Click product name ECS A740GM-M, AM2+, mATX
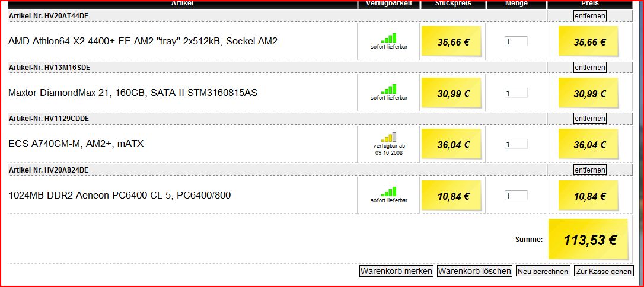 point(76,144)
